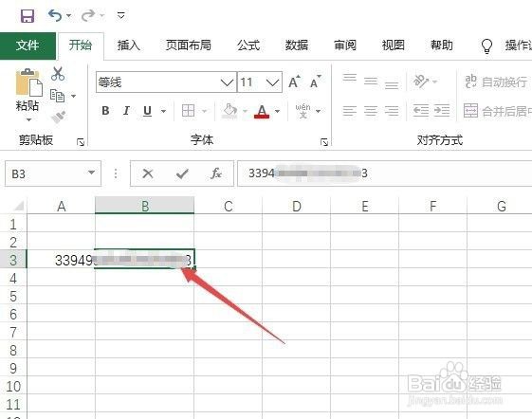Switch to the 数据 (Data) tab
Viewport: 532px width, 419px height.
point(297,46)
